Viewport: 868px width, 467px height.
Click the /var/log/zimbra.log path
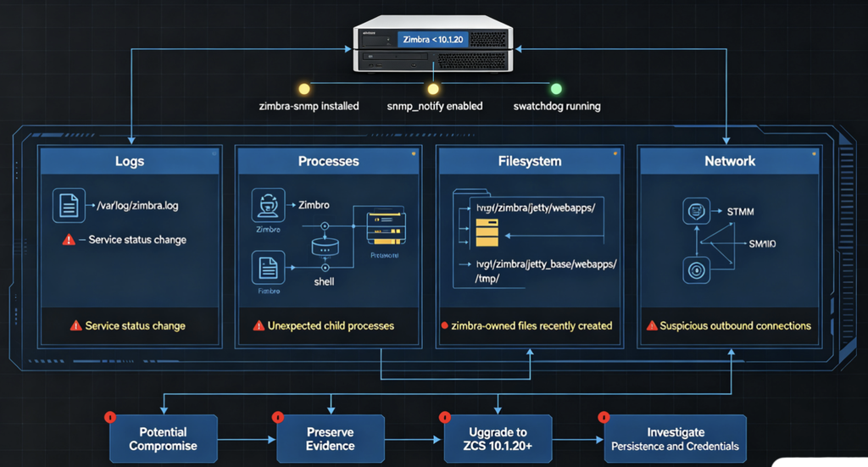138,206
